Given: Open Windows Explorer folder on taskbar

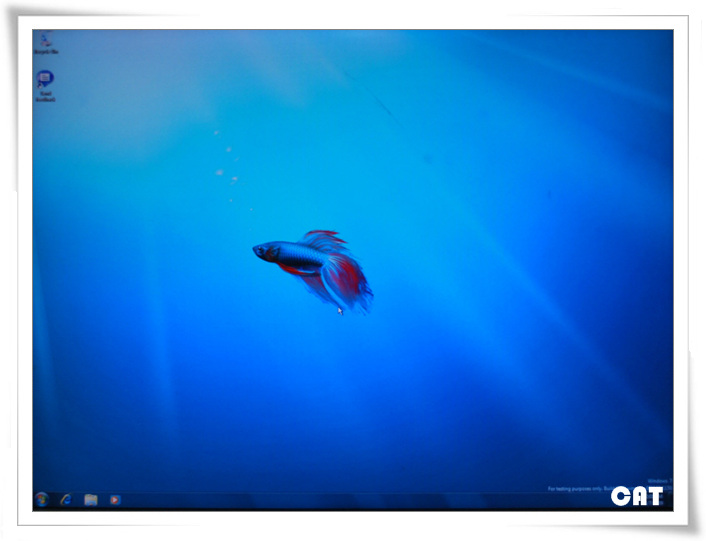Looking at the screenshot, I should [x=91, y=500].
